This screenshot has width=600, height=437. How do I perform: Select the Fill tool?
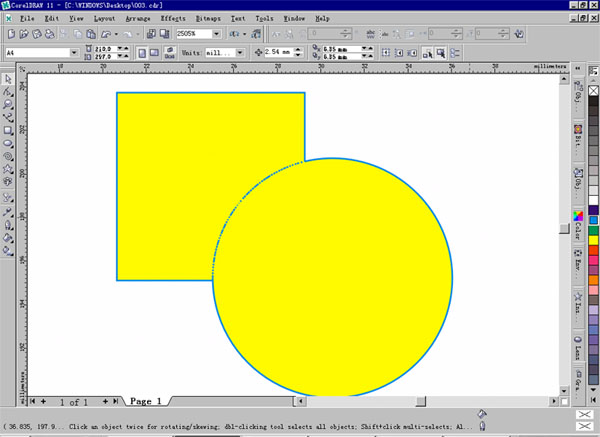click(x=8, y=238)
